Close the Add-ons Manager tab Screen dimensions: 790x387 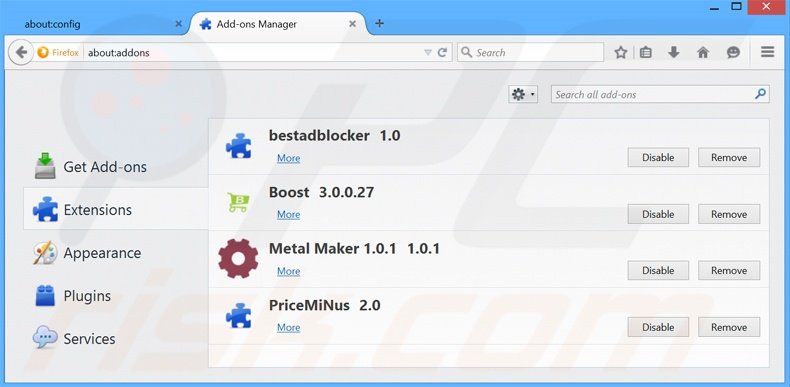point(353,24)
